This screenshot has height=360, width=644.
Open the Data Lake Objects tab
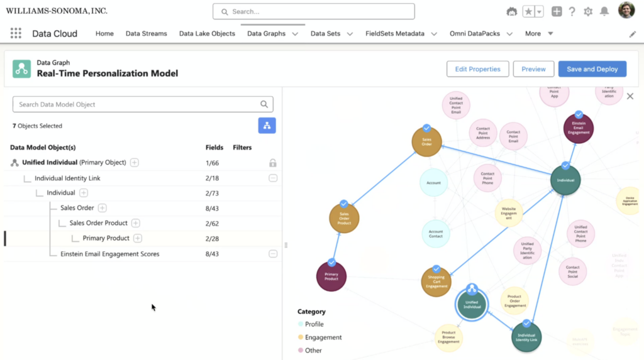click(207, 34)
